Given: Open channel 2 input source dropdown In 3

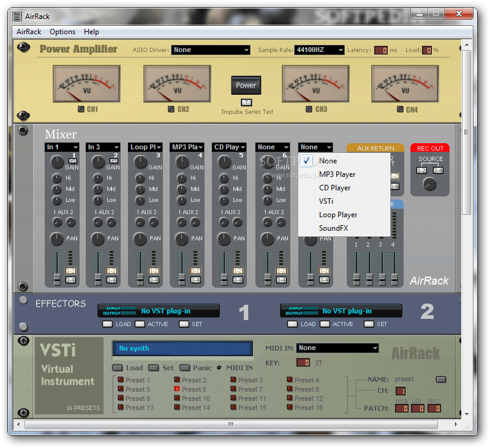Looking at the screenshot, I should [x=103, y=147].
